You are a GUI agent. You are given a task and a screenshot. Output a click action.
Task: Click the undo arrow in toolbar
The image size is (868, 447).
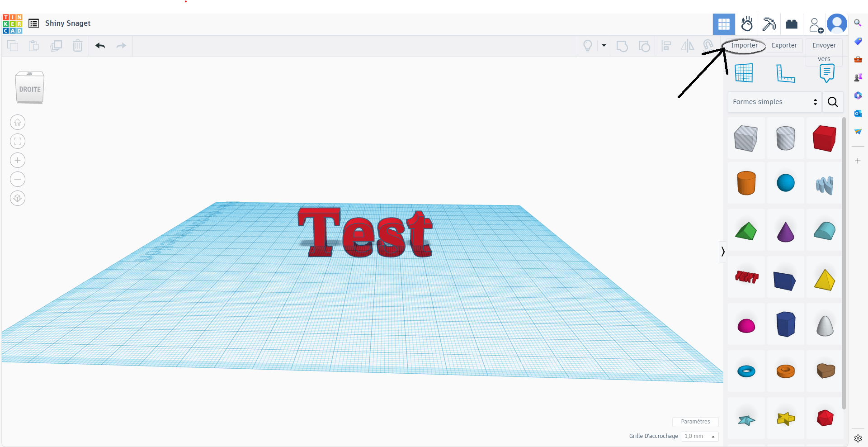tap(100, 46)
